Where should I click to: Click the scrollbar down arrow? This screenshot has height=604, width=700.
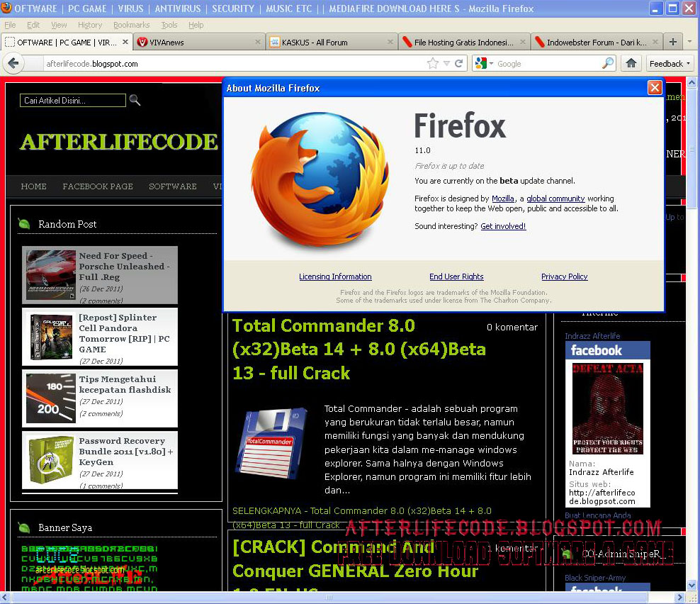[691, 585]
